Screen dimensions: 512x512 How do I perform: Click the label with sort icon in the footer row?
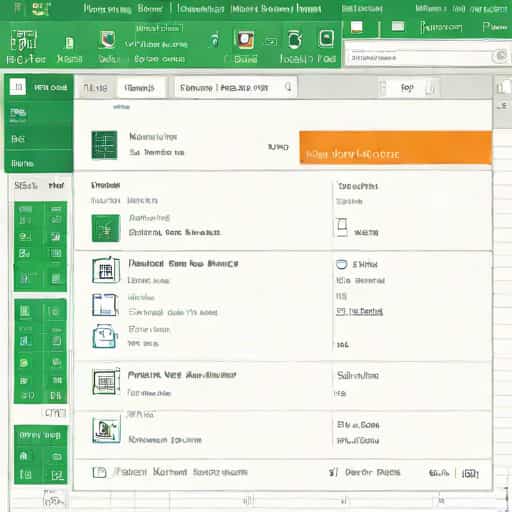click(x=365, y=472)
